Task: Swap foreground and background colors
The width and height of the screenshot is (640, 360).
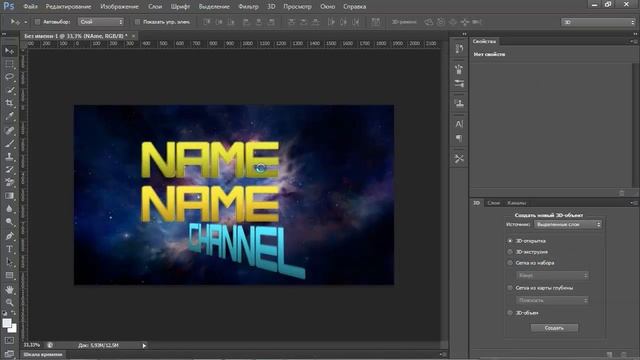Action: point(14,313)
